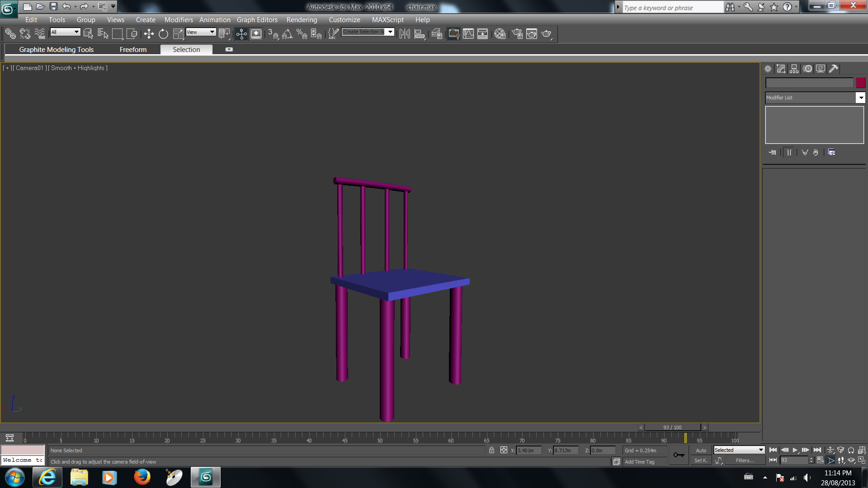Open the Render Setup dialog
Screen dimensions: 868x488
pyautogui.click(x=517, y=34)
